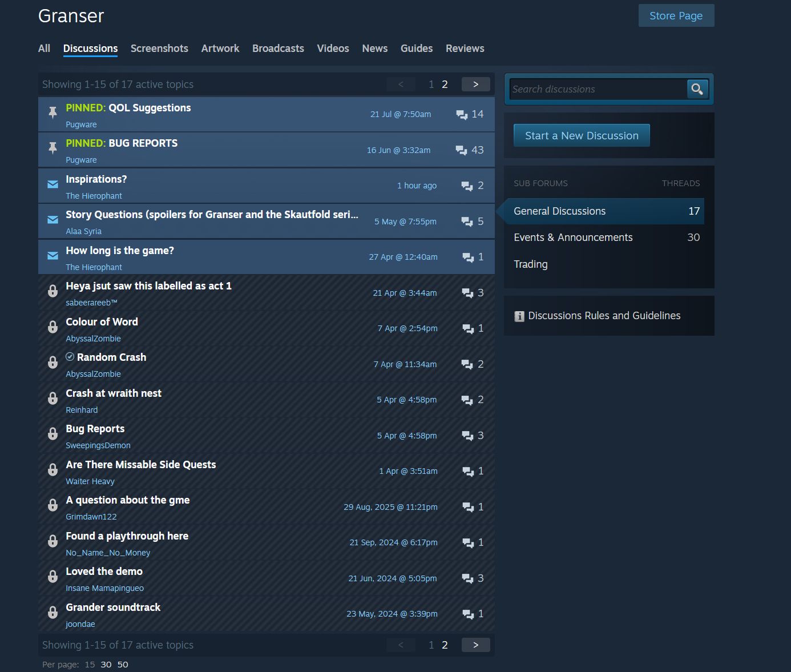This screenshot has width=791, height=672.
Task: Click reply bubble icon for Colour of Word
Action: point(468,329)
